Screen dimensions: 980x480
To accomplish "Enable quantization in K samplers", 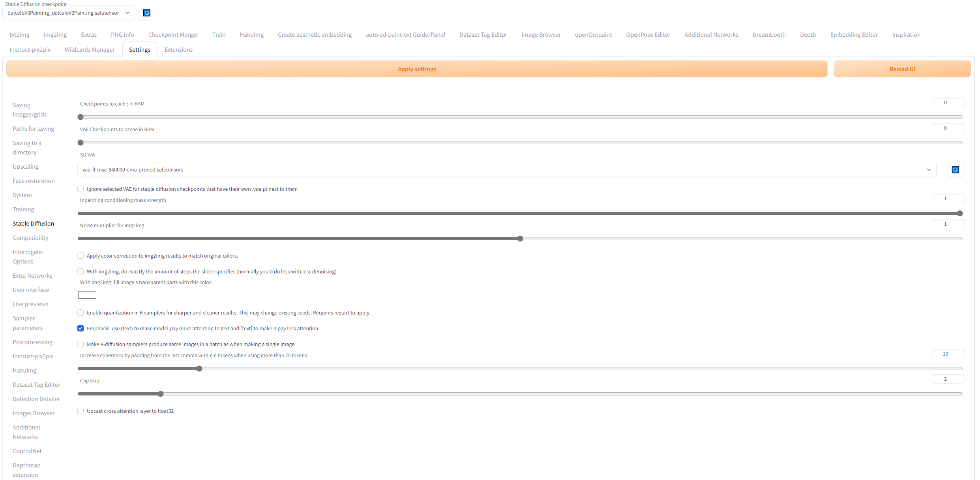I will point(80,312).
